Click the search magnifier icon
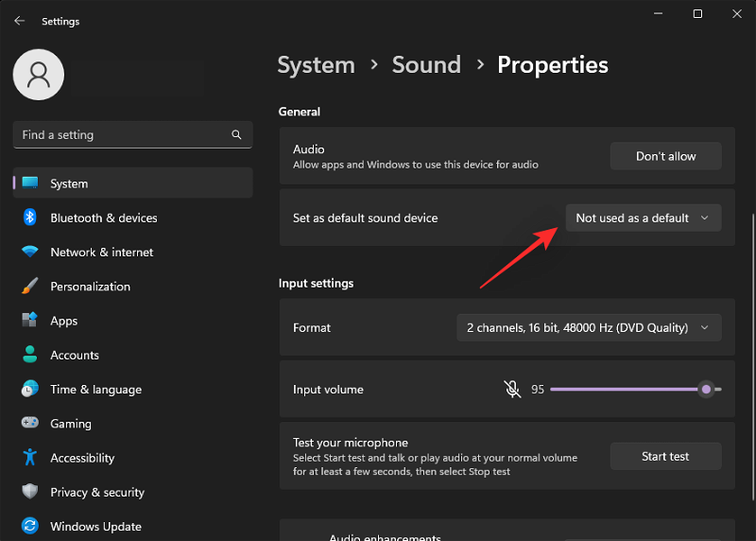756x541 pixels. pyautogui.click(x=236, y=135)
